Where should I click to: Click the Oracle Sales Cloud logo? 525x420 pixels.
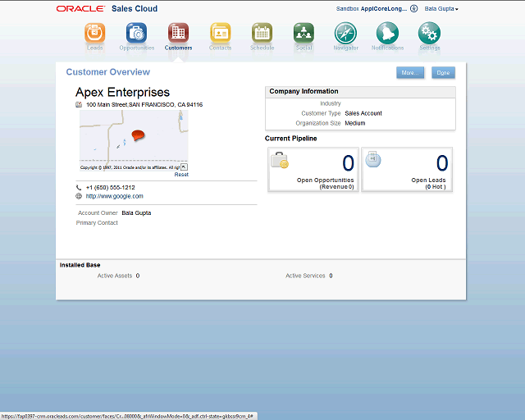[x=107, y=9]
